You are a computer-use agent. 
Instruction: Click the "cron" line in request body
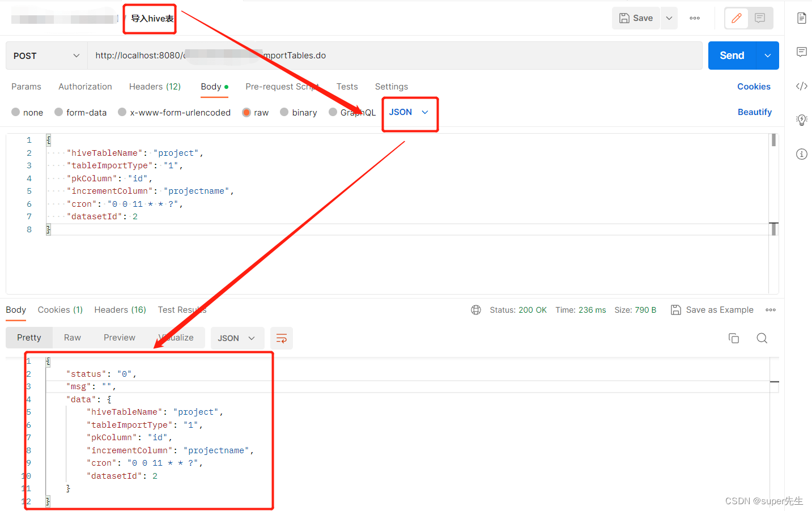pos(125,204)
